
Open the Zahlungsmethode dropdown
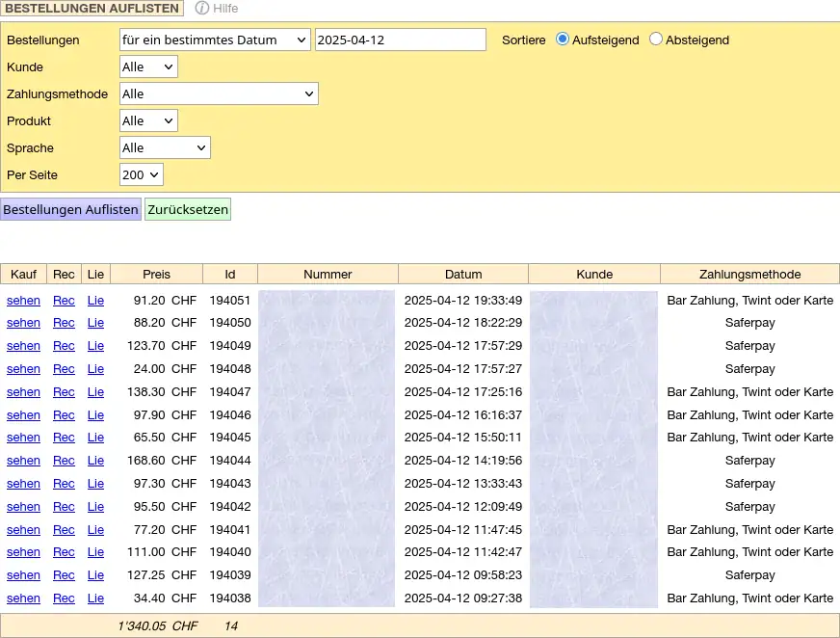[219, 93]
